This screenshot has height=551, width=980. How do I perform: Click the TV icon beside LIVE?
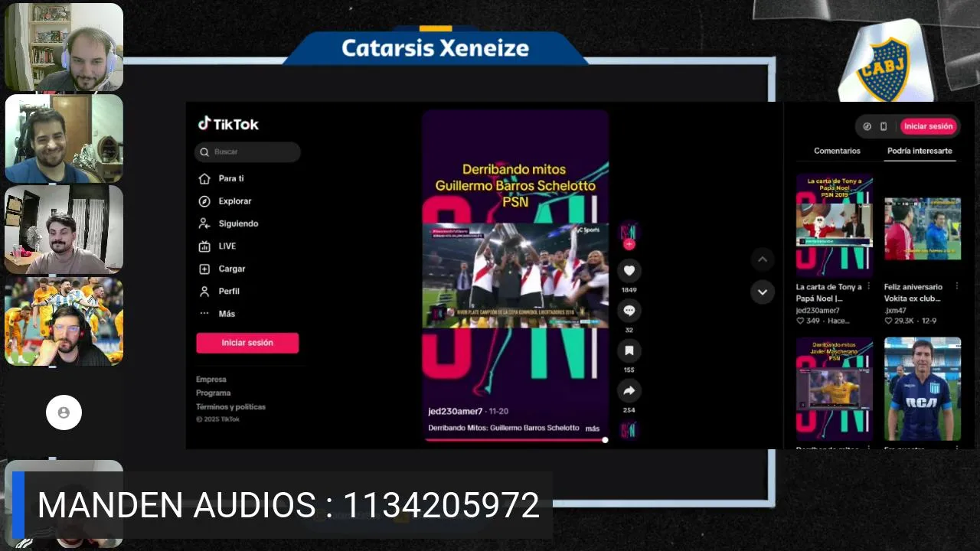(204, 246)
